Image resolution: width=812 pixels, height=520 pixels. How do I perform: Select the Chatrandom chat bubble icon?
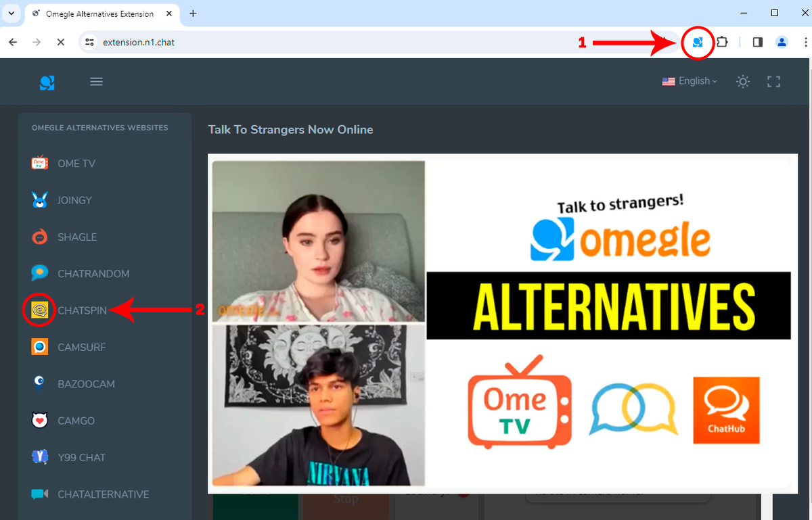pyautogui.click(x=40, y=273)
